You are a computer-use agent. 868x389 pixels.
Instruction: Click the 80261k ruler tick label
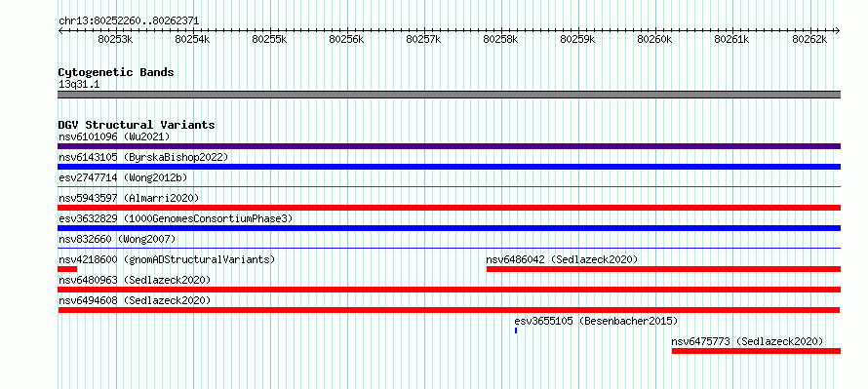[732, 39]
